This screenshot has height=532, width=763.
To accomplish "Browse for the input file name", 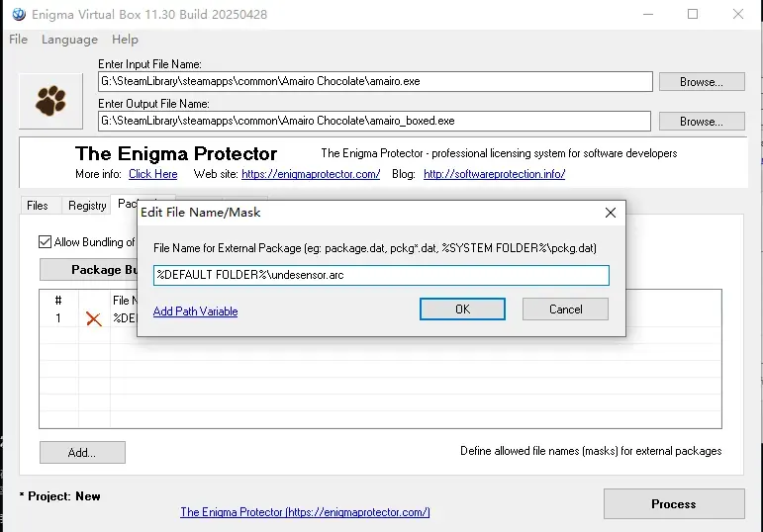I will pyautogui.click(x=702, y=82).
